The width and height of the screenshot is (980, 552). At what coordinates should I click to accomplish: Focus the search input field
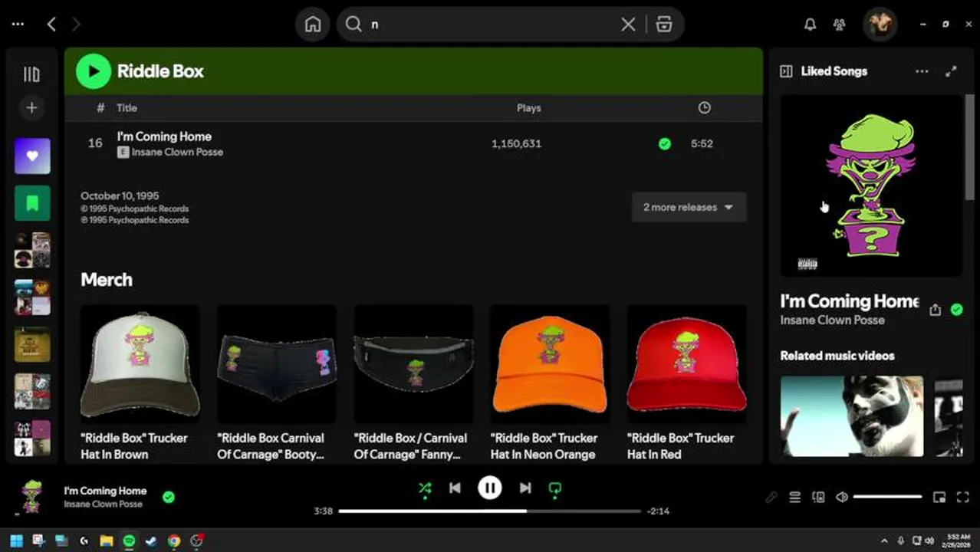pos(491,25)
